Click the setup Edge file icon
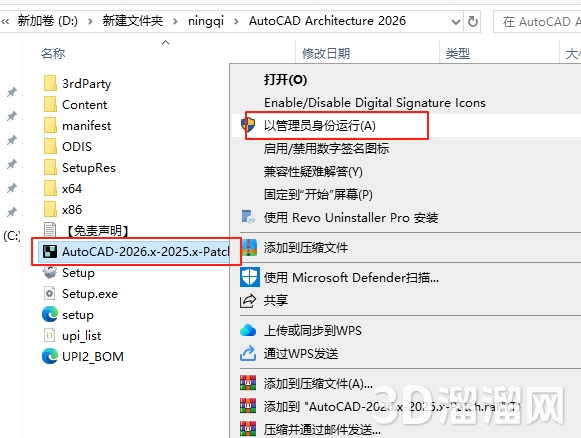Screen dimensions: 581x438 point(50,315)
